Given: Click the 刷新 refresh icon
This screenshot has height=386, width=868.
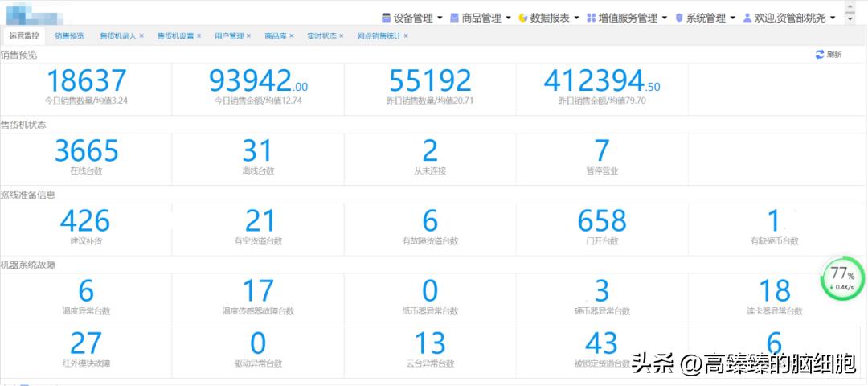Looking at the screenshot, I should pos(820,55).
